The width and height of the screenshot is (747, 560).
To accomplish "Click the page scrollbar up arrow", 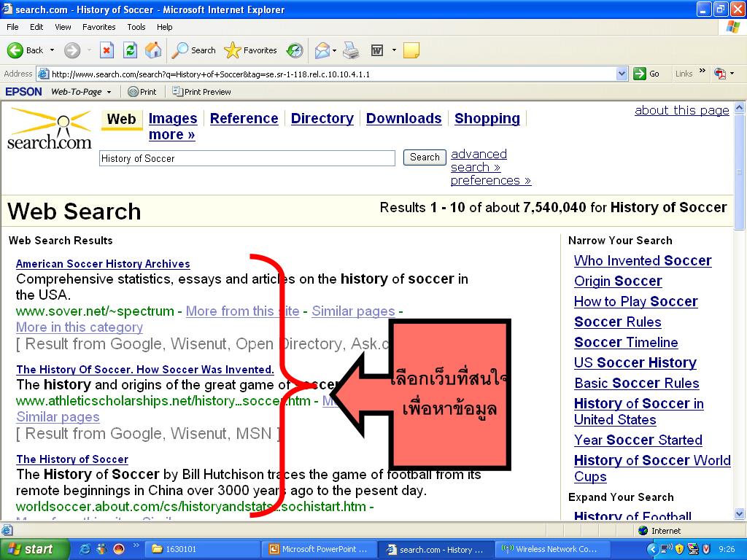I will [740, 108].
